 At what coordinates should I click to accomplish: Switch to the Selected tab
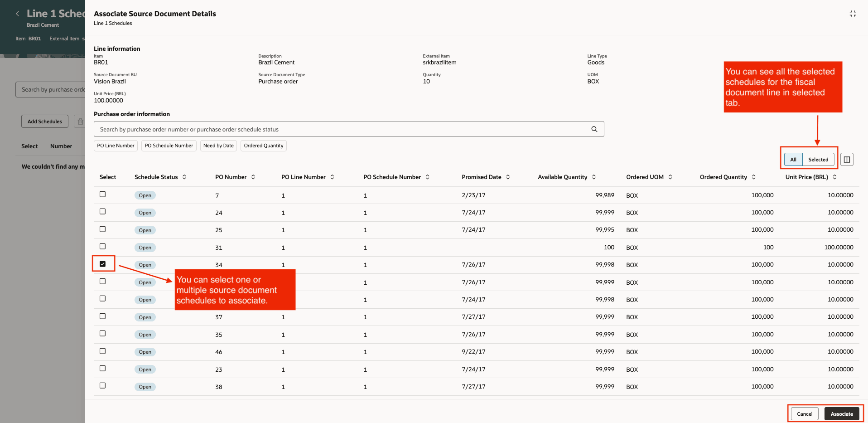point(818,160)
